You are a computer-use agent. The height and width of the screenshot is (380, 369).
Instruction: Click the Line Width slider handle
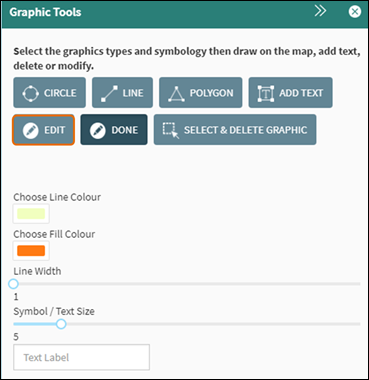tap(13, 284)
